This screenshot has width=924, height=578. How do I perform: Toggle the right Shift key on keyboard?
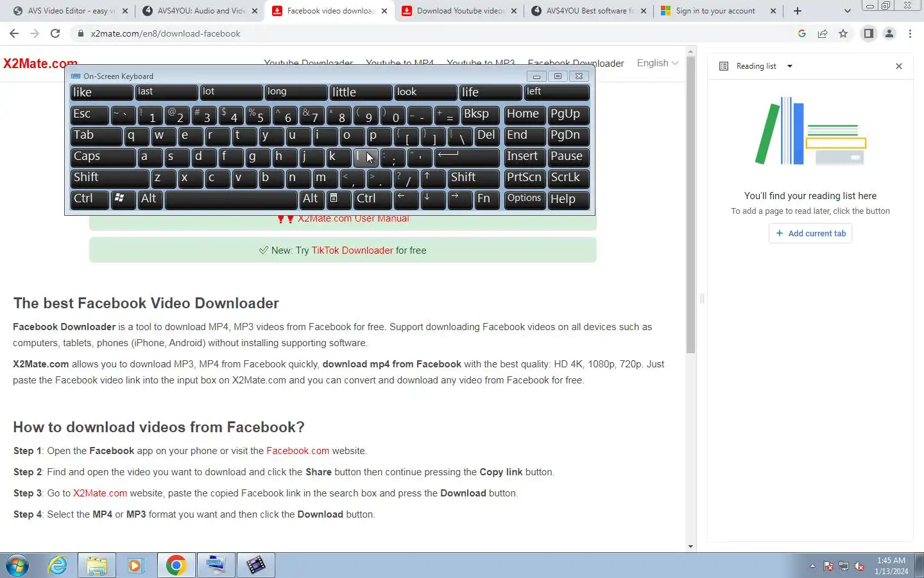pyautogui.click(x=474, y=179)
